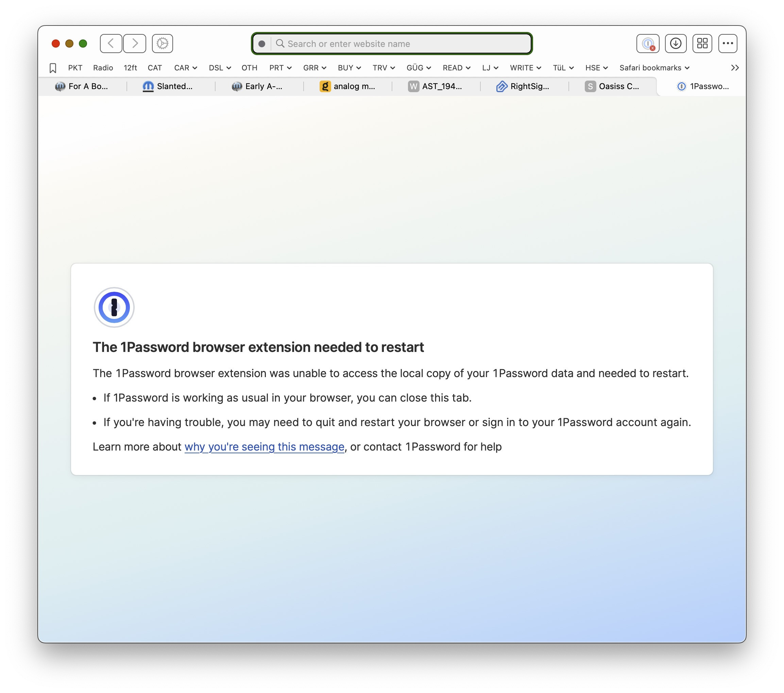Expand the WRITE bookmarks folder
The image size is (784, 693).
point(525,68)
